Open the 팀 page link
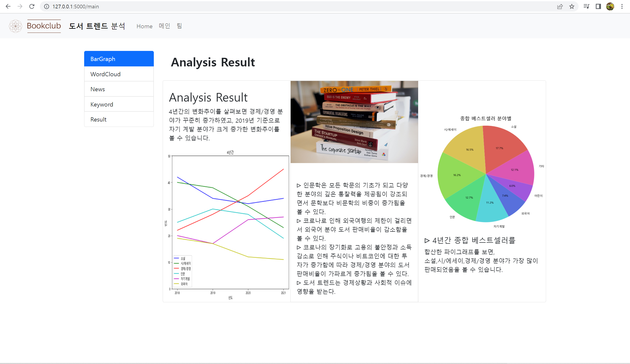The height and width of the screenshot is (364, 630). [179, 26]
